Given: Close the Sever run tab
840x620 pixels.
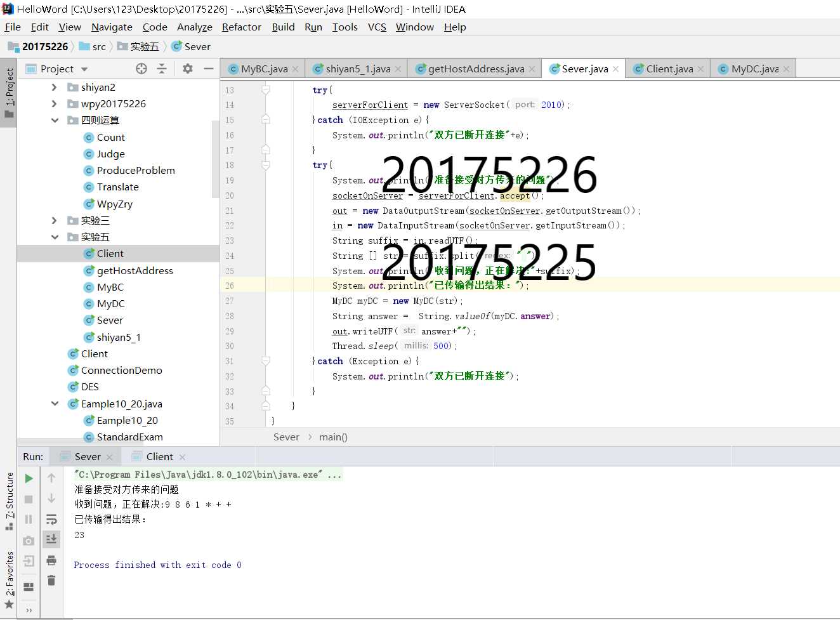Looking at the screenshot, I should pos(109,457).
